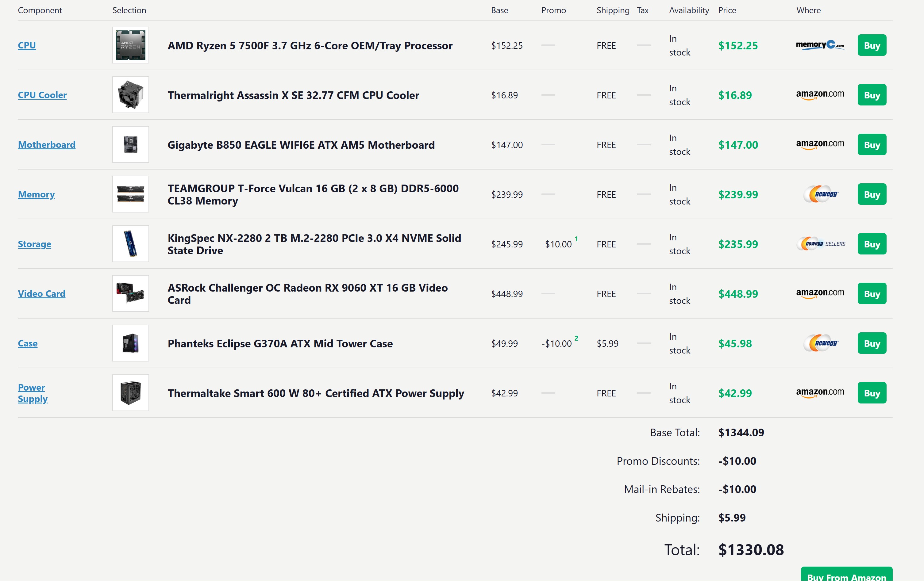This screenshot has width=924, height=581.
Task: Open the Thermalright Assassin X SE product name
Action: coord(293,95)
